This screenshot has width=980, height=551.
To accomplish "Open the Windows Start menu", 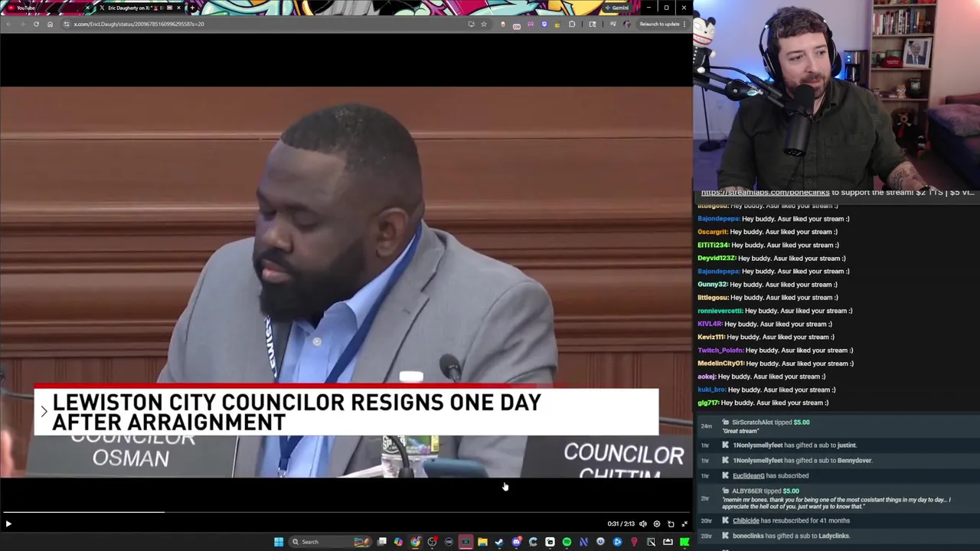I will [279, 542].
